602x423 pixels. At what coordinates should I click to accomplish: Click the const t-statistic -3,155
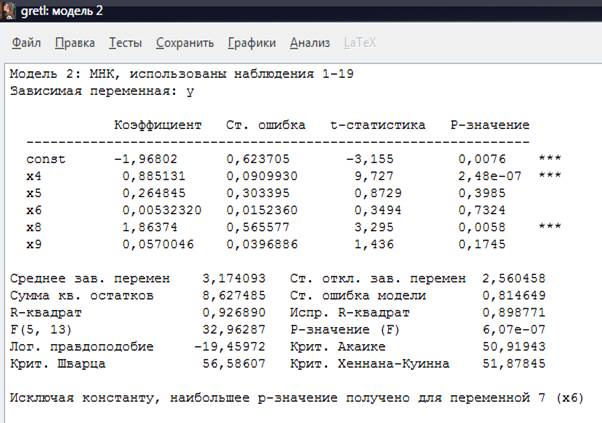tap(370, 159)
